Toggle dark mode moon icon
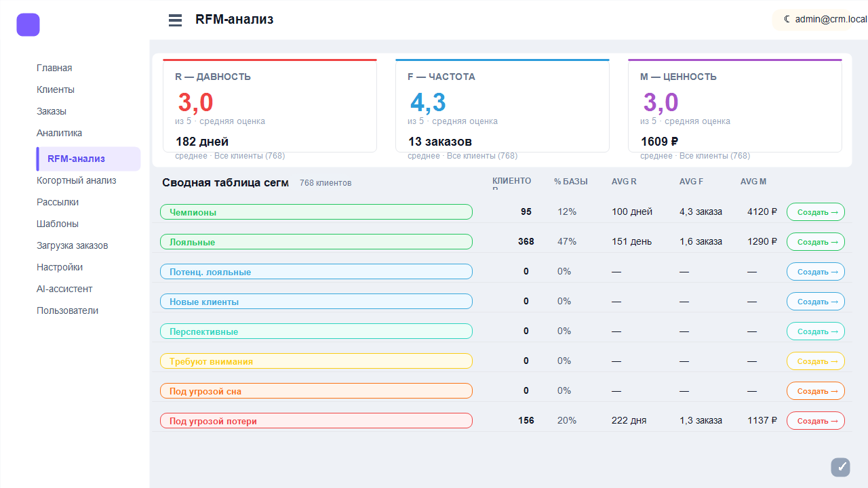Viewport: 868px width, 488px height. coord(787,19)
